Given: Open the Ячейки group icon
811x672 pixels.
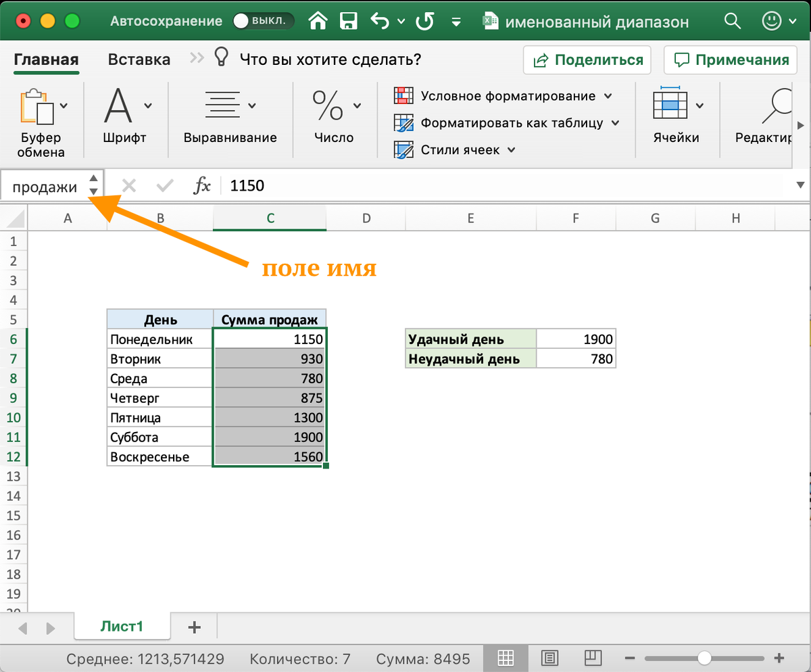Looking at the screenshot, I should click(669, 104).
